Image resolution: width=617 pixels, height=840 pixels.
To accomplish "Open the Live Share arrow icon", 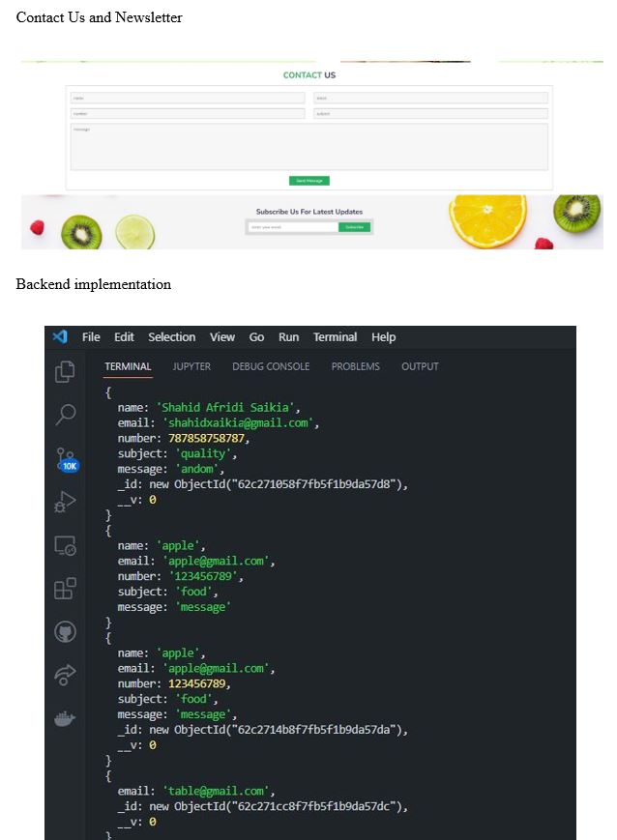I will (65, 675).
